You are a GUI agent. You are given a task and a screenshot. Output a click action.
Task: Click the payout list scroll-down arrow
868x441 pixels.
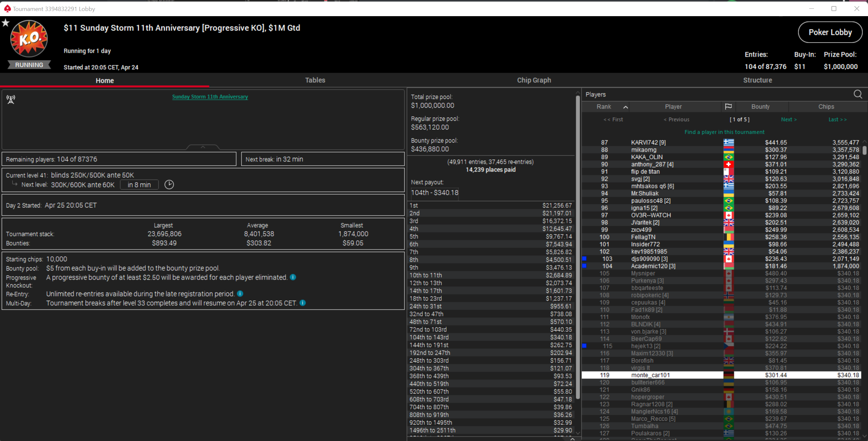[578, 433]
